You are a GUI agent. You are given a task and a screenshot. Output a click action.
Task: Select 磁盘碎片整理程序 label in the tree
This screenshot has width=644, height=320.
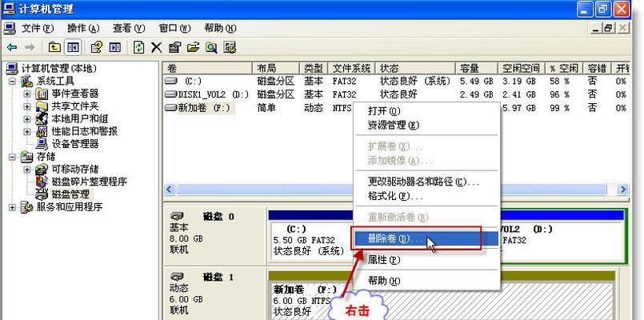tap(89, 181)
